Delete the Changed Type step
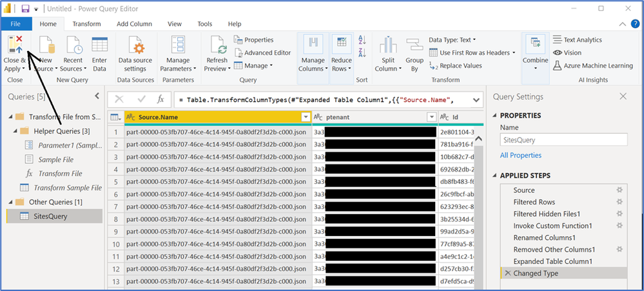This screenshot has width=644, height=291. 507,273
